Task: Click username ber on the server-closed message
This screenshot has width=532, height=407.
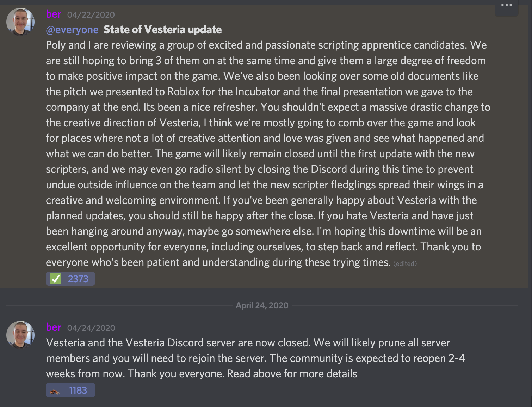Action: 54,327
